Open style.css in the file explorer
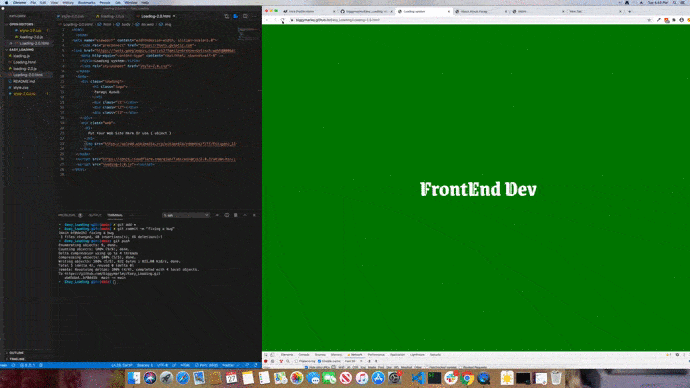The image size is (690, 388). point(21,88)
